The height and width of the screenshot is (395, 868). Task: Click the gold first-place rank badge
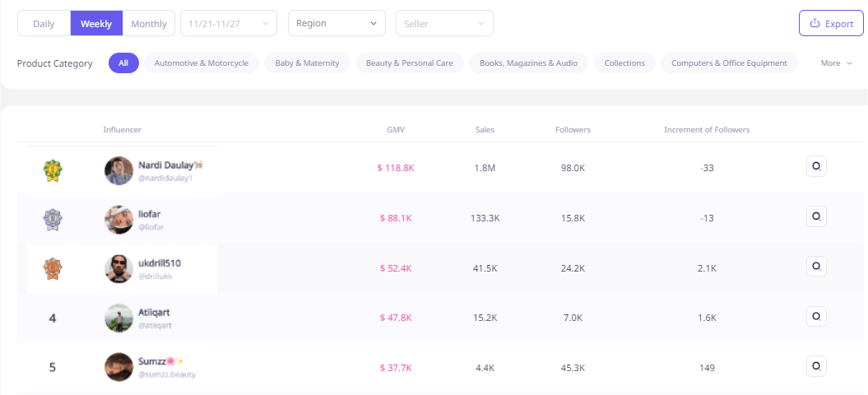tap(53, 170)
